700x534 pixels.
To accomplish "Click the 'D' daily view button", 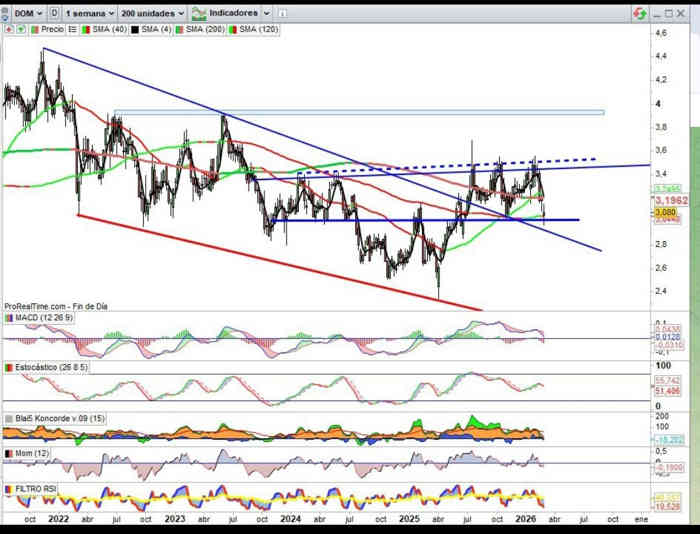I will 53,13.
